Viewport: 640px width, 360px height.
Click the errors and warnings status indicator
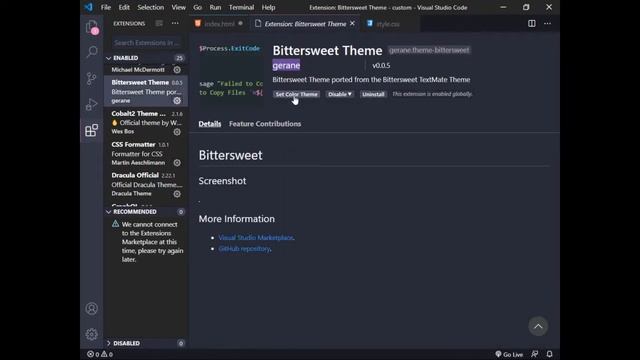tap(100, 354)
